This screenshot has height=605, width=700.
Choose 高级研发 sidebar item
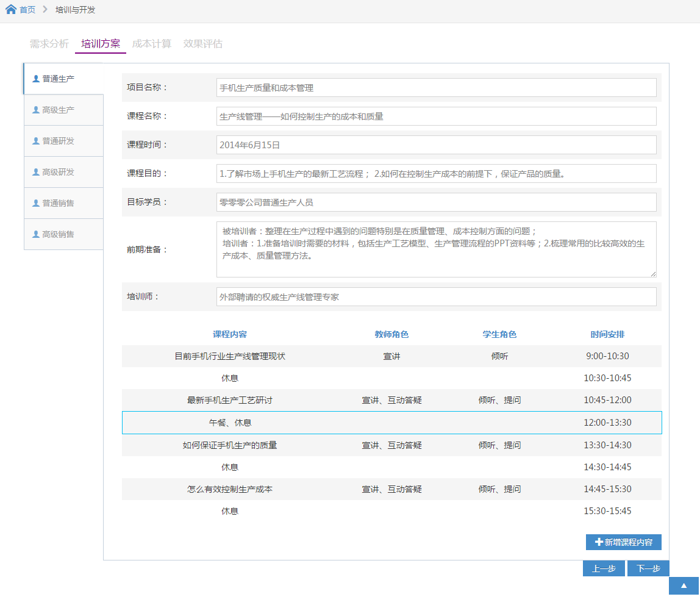point(63,172)
